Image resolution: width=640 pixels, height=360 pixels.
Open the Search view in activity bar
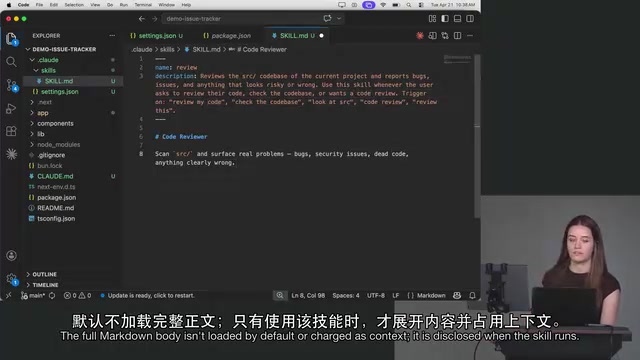point(11,62)
